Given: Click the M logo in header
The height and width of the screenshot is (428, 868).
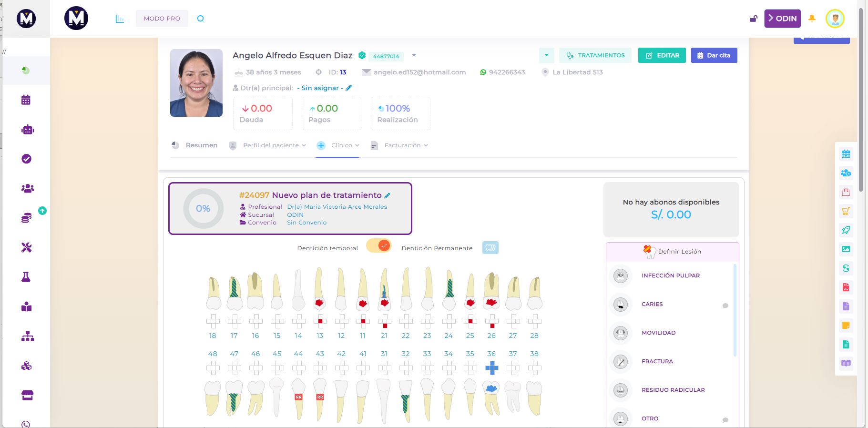Looking at the screenshot, I should coord(76,19).
